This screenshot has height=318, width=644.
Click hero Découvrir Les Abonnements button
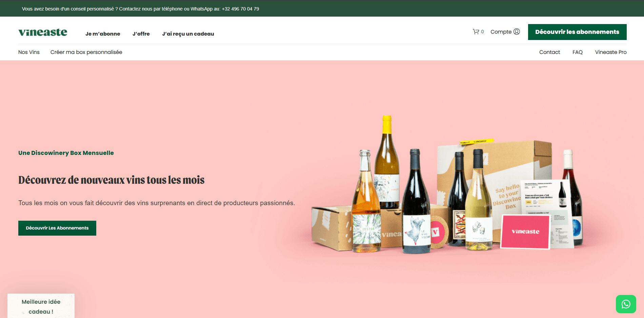coord(57,228)
